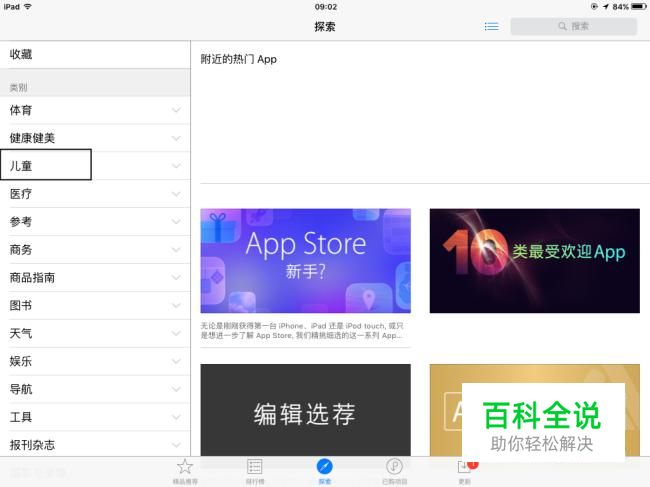Image resolution: width=650 pixels, height=487 pixels.
Task: Select the 参考 category label
Action: pyautogui.click(x=21, y=222)
